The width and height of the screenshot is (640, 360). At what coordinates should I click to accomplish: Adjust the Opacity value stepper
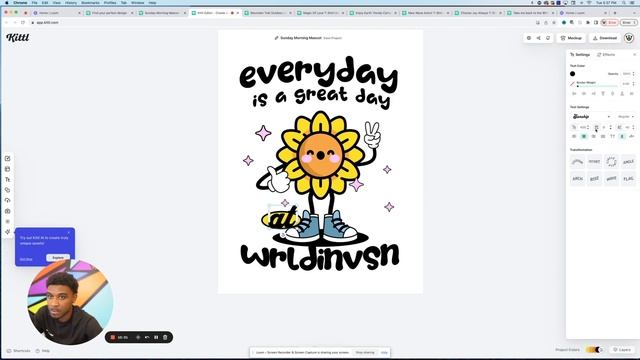click(633, 74)
